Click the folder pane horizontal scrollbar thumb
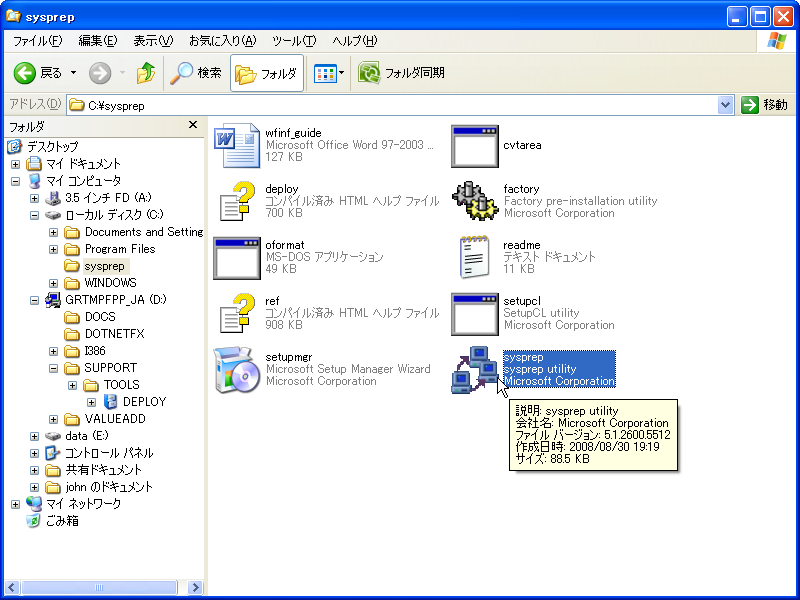 99,587
